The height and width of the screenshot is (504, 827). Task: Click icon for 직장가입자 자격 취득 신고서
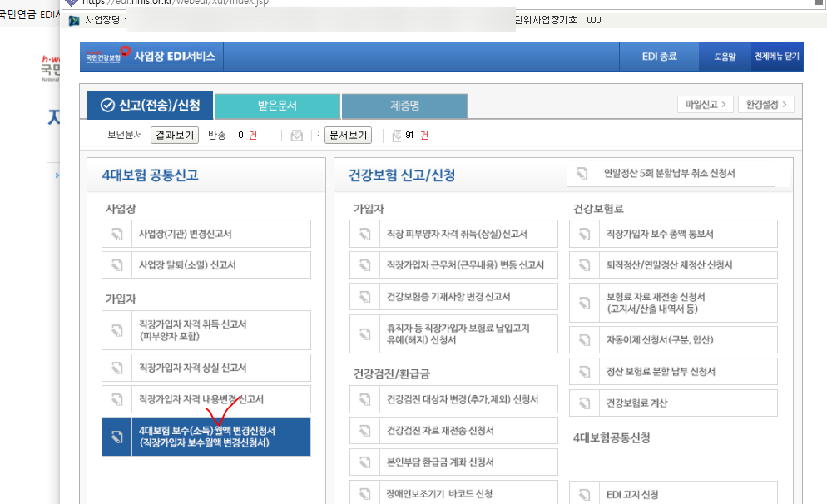pos(117,330)
